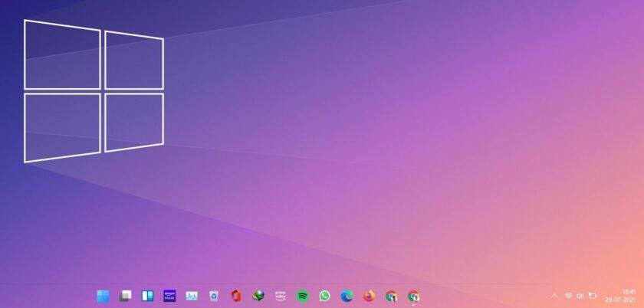Open WhatsApp from the taskbar
The image size is (644, 308).
[325, 296]
